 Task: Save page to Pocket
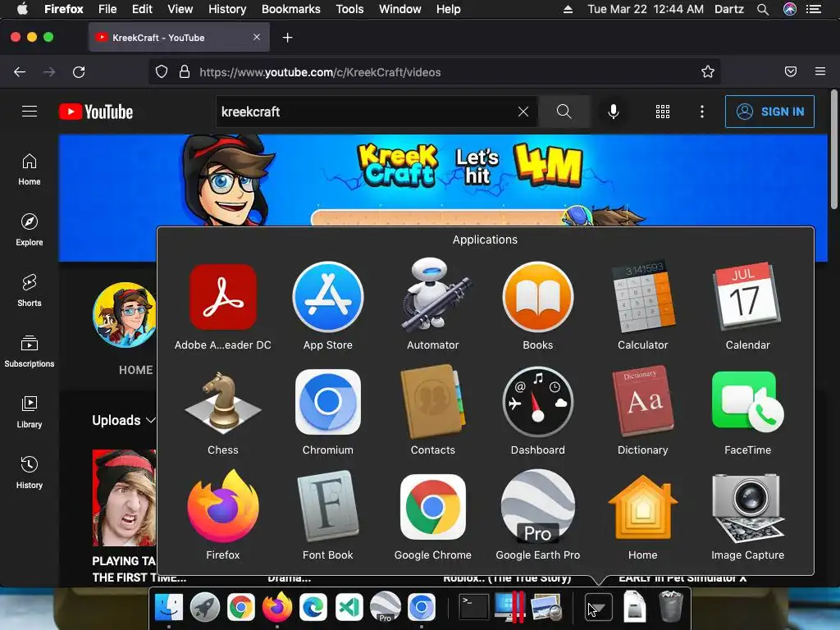(791, 71)
